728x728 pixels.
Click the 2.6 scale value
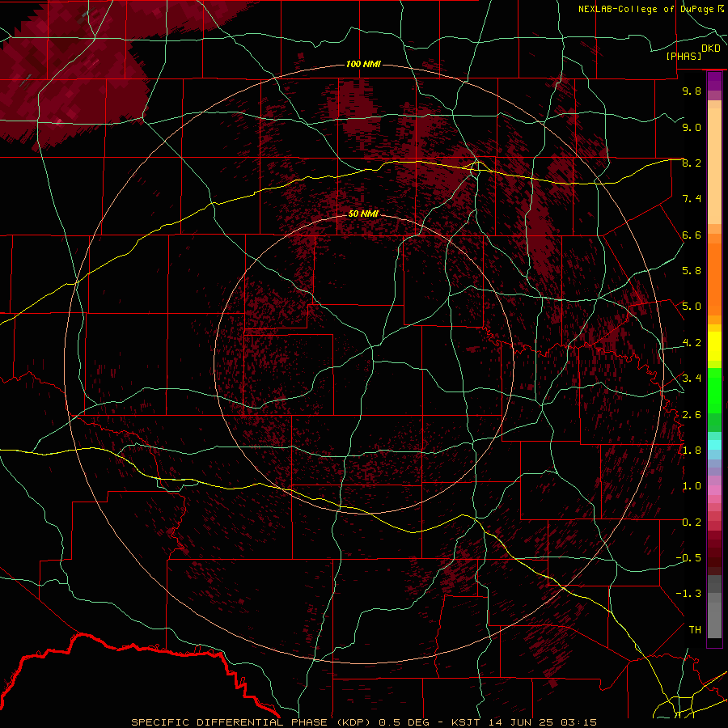[692, 415]
